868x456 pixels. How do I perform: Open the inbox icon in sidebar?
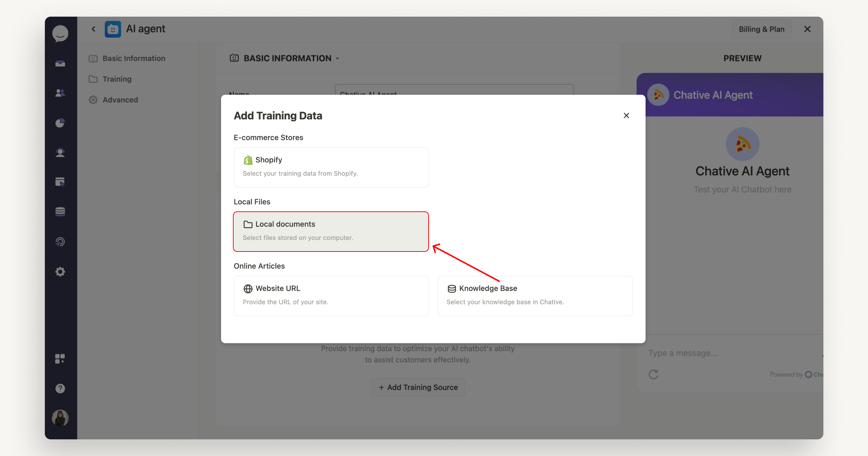click(x=60, y=64)
